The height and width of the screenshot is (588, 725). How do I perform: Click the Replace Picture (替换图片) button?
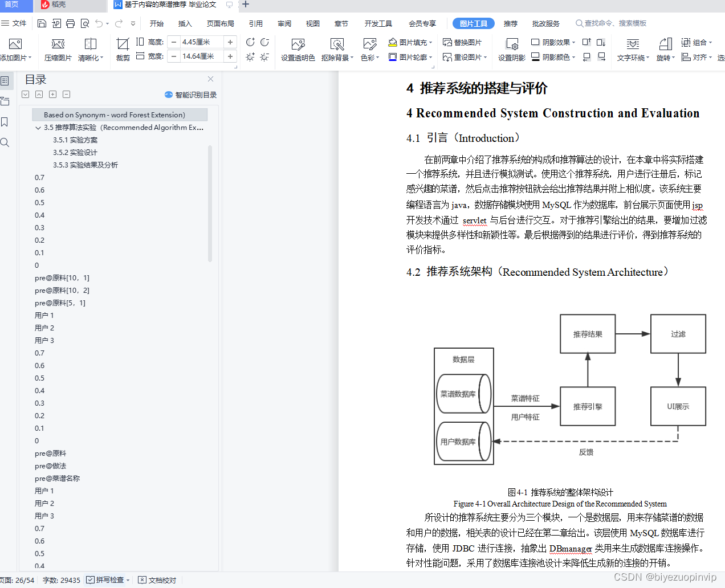462,42
